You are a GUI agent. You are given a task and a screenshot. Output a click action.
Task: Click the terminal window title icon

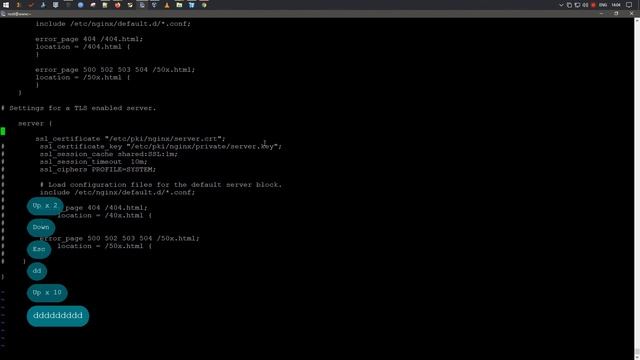[x=3, y=14]
